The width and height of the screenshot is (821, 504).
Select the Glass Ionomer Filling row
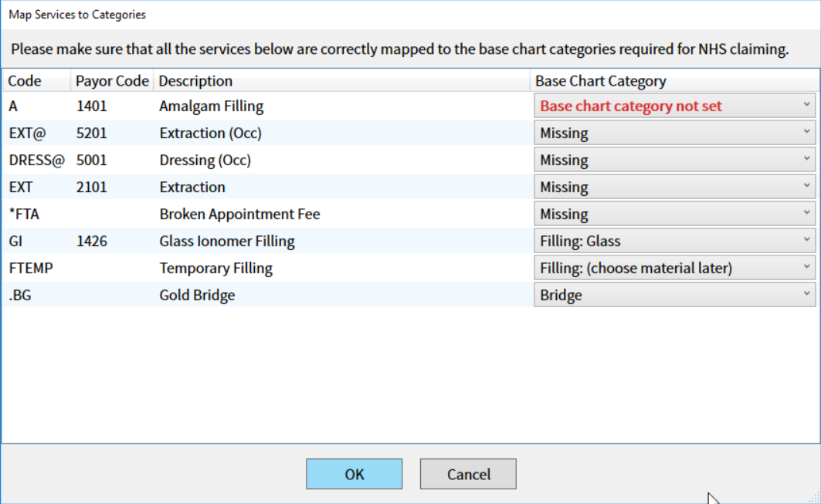[409, 242]
